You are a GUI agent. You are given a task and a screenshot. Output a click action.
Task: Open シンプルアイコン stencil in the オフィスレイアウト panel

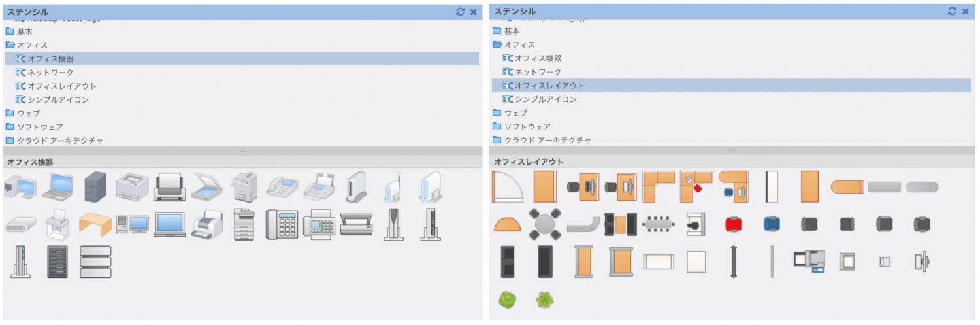(x=545, y=99)
